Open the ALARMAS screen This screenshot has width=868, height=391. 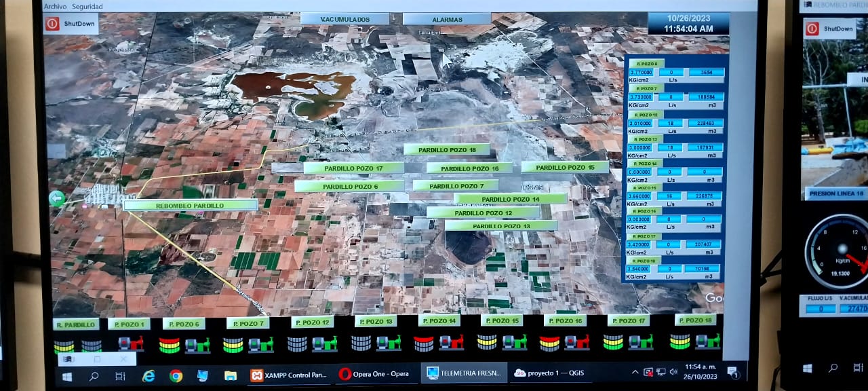(x=446, y=19)
